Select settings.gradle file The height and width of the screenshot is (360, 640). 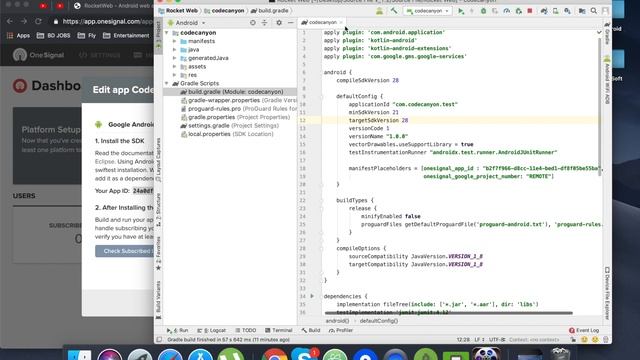point(230,126)
